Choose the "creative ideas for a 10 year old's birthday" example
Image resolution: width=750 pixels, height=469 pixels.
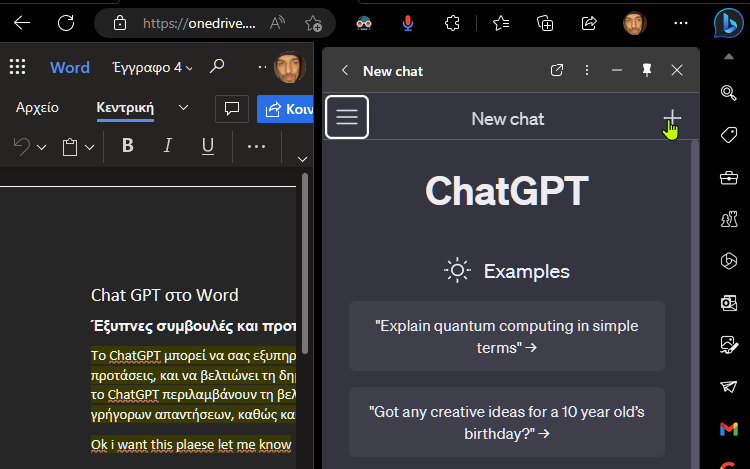[x=507, y=422]
